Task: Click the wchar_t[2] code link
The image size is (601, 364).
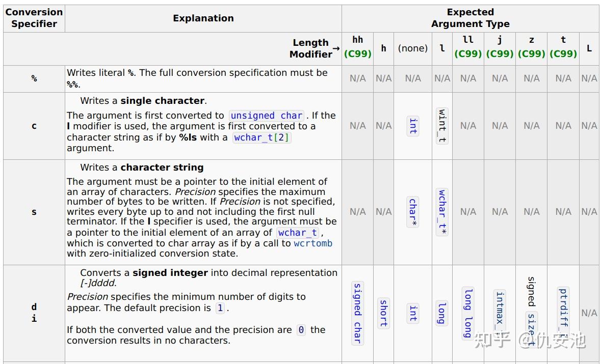Action: pos(262,137)
